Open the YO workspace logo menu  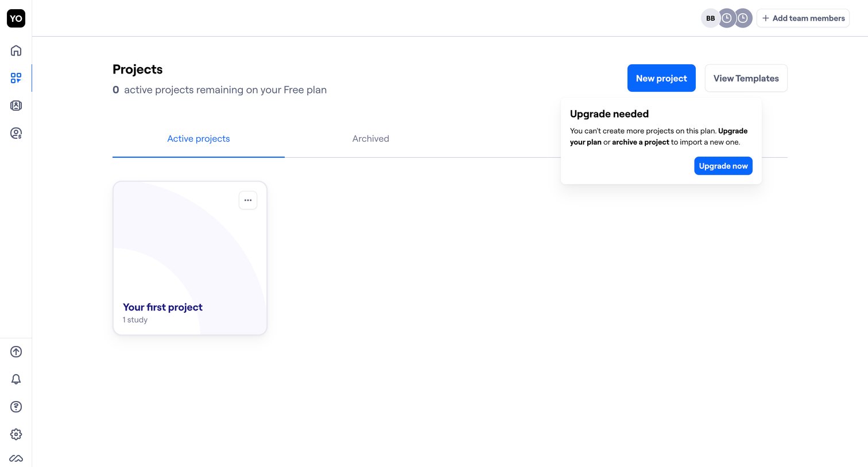click(x=16, y=18)
